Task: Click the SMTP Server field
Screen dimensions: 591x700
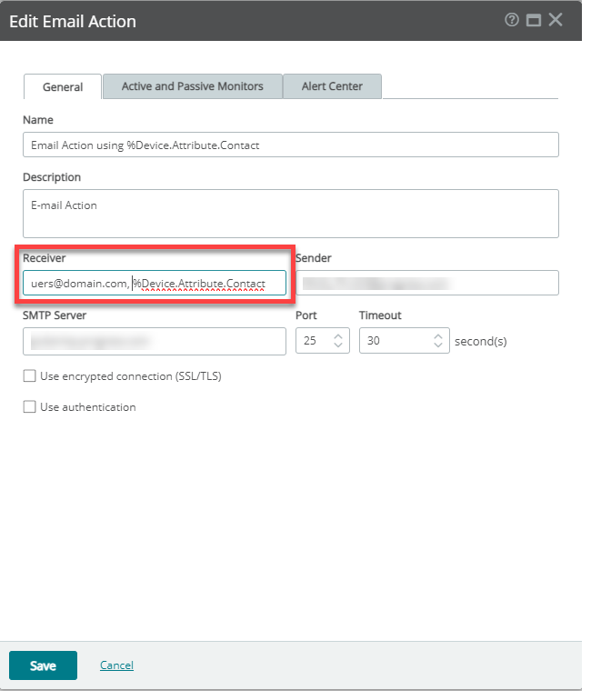Action: (x=155, y=342)
